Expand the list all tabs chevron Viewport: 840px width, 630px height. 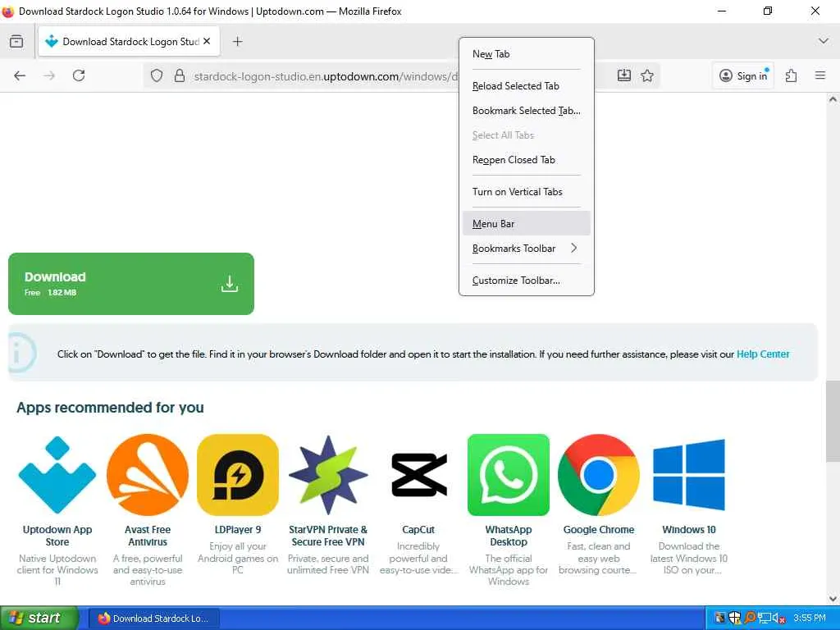click(823, 41)
